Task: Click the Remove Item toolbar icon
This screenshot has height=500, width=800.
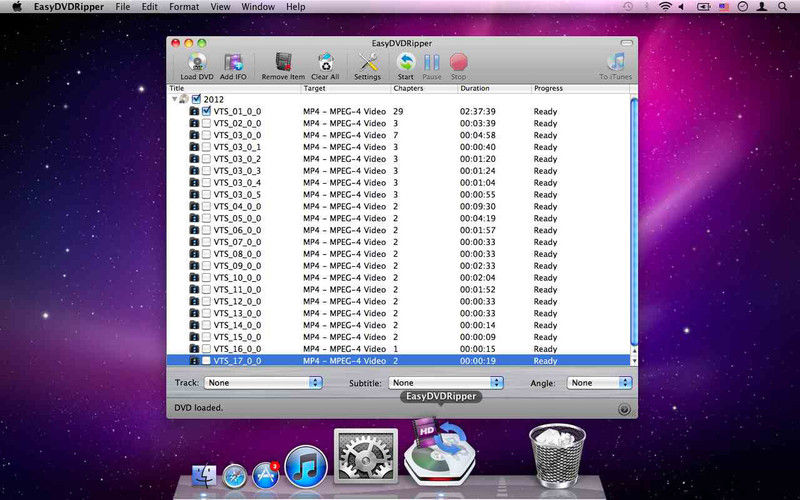Action: pyautogui.click(x=283, y=63)
